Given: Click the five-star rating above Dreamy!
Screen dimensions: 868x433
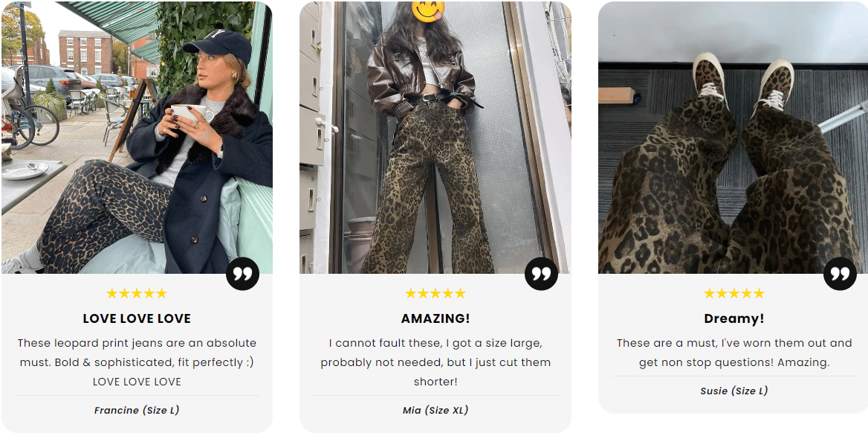Looking at the screenshot, I should 734,293.
